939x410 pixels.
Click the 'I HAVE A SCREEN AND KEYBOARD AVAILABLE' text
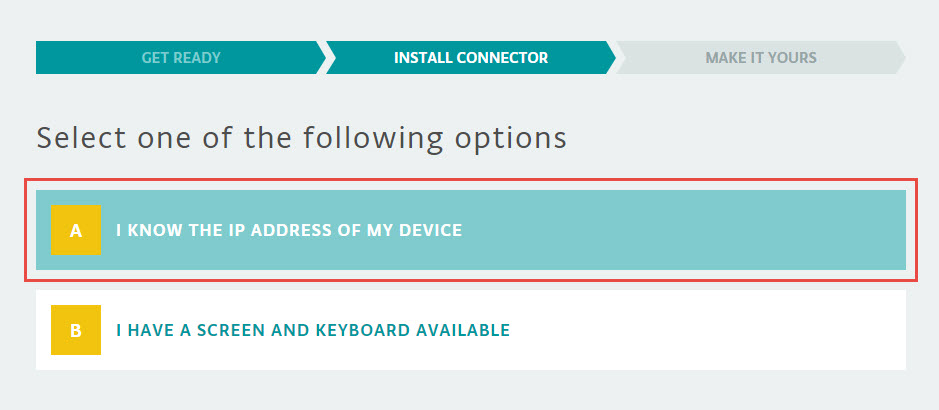point(313,330)
